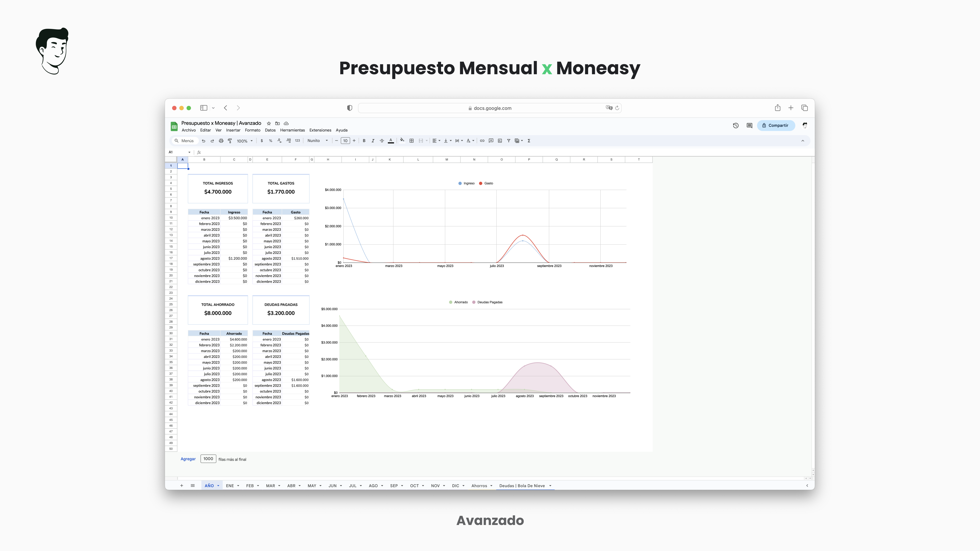The image size is (980, 551).
Task: Add a new sheet with the plus button
Action: 181,486
